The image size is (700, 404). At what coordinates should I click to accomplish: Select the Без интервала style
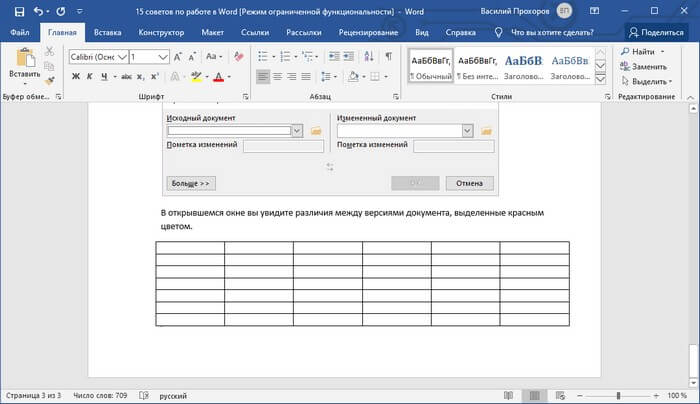[x=477, y=66]
